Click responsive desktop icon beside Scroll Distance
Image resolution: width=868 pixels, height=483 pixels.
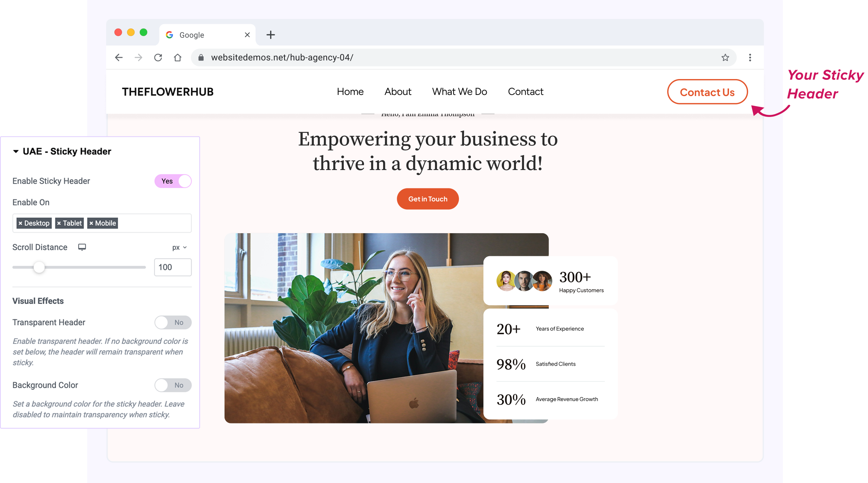pyautogui.click(x=82, y=247)
